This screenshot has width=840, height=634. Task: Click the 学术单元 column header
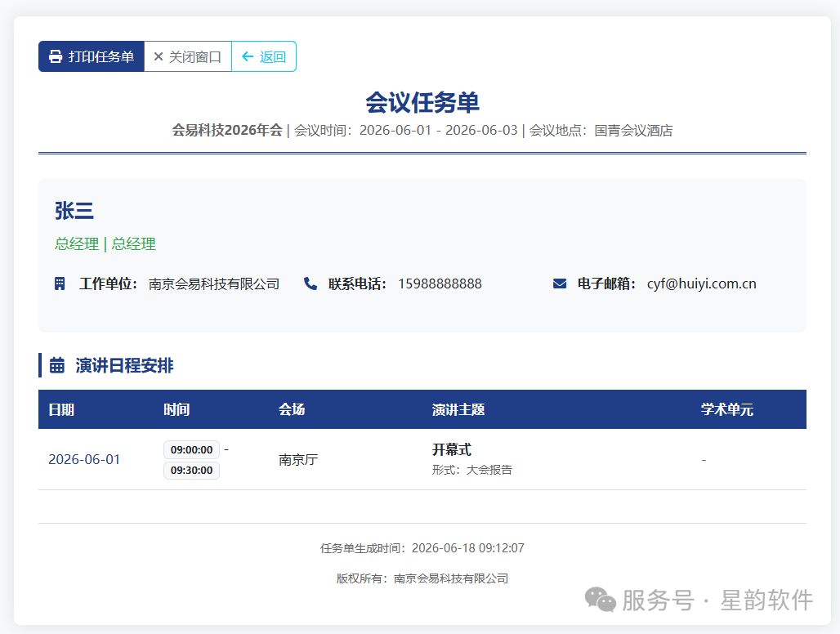tap(727, 409)
